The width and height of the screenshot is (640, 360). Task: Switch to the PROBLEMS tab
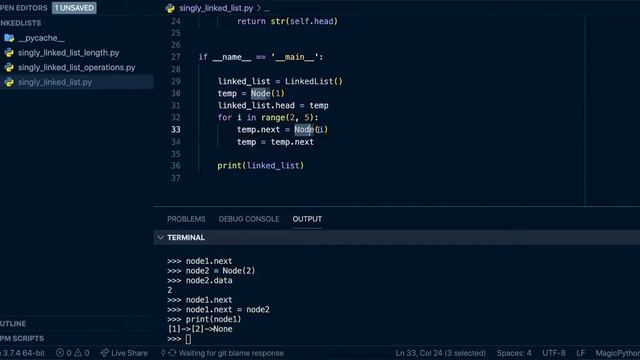[x=186, y=219]
